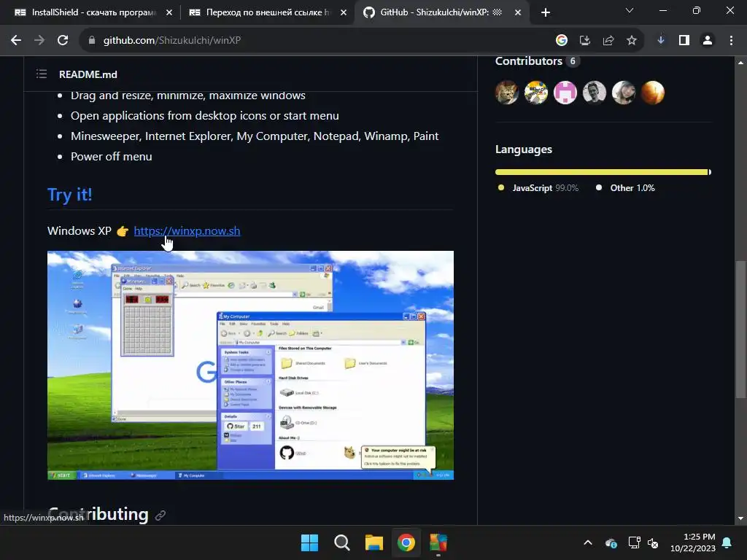View site information lock icon
The height and width of the screenshot is (560, 747).
92,41
